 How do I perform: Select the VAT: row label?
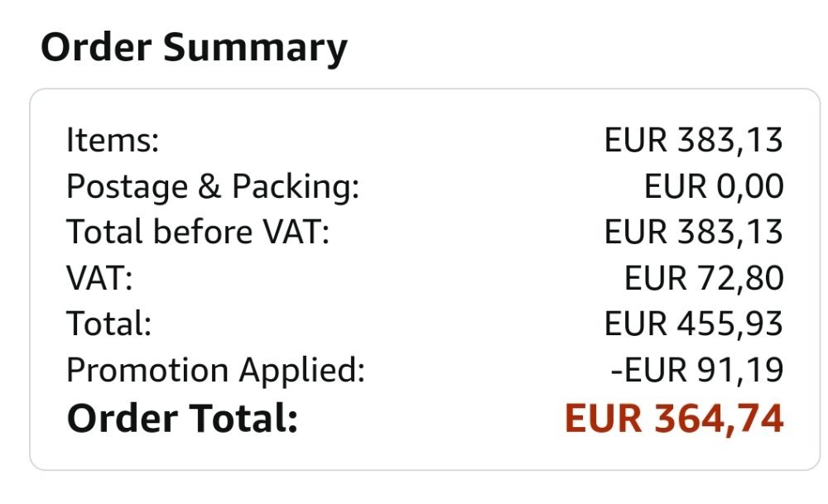coord(99,278)
